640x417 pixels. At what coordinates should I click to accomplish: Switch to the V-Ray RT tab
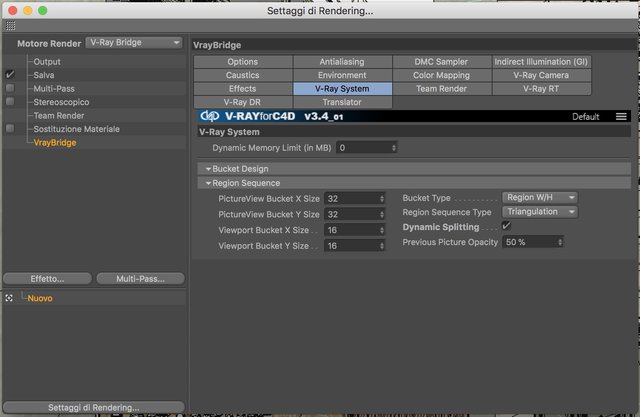tap(541, 89)
